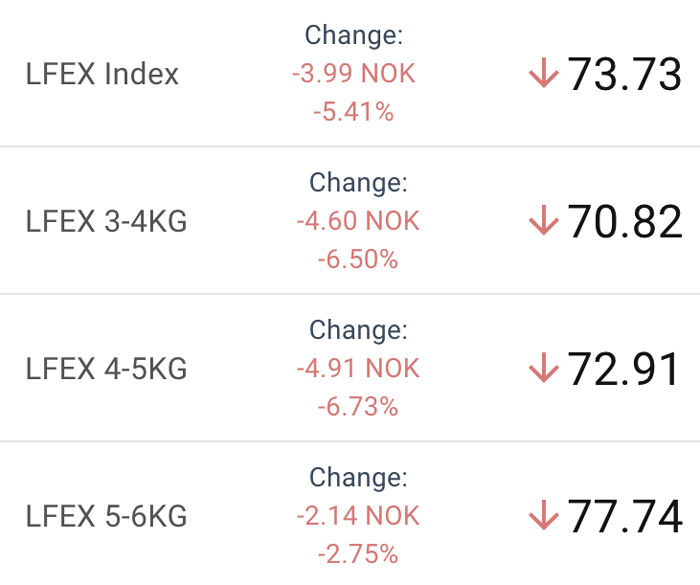Click the down arrow beside 77.74

tap(544, 515)
